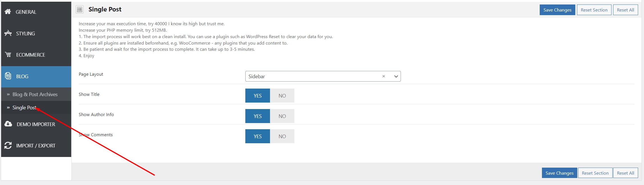Set Show Title to YES
Viewport: 644px width, 185px height.
click(258, 96)
